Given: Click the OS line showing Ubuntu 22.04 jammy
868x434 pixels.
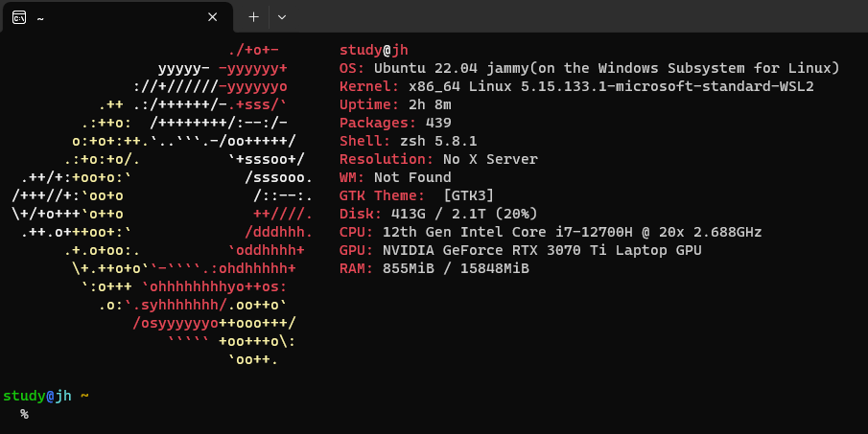Looking at the screenshot, I should pos(589,68).
